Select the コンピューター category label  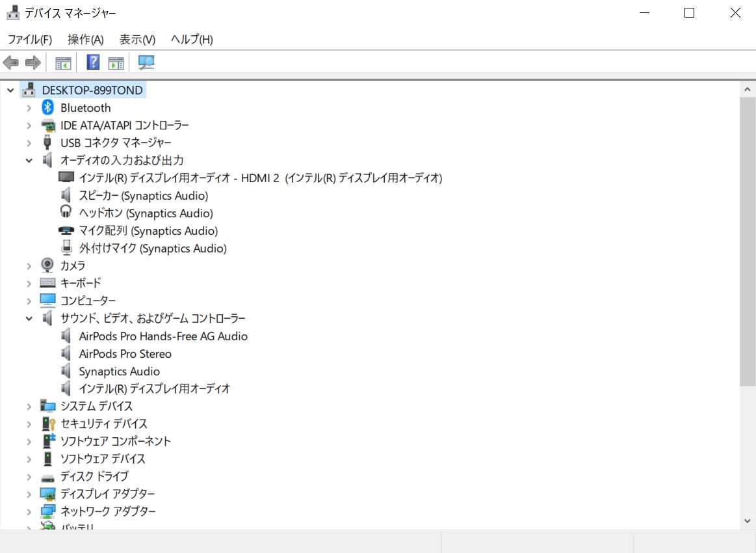[x=88, y=301]
